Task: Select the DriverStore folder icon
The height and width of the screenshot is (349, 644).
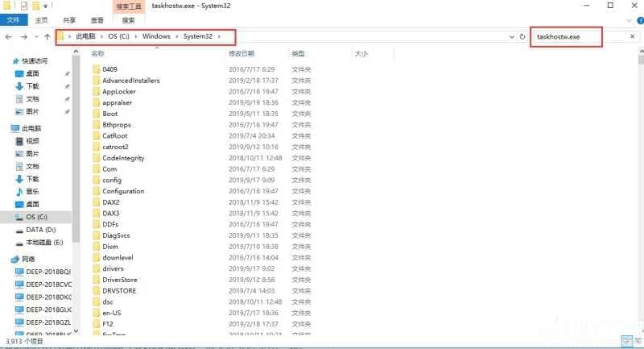Action: pyautogui.click(x=96, y=280)
